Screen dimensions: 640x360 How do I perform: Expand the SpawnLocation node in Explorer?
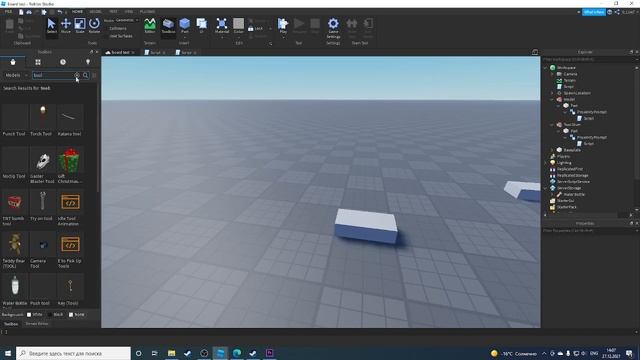coord(552,93)
